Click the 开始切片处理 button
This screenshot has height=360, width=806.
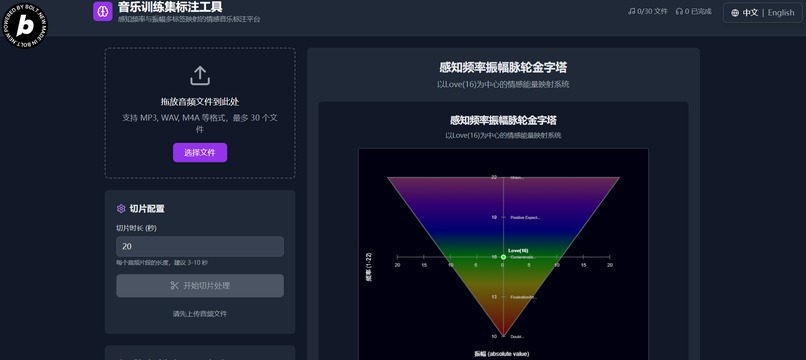tap(200, 285)
